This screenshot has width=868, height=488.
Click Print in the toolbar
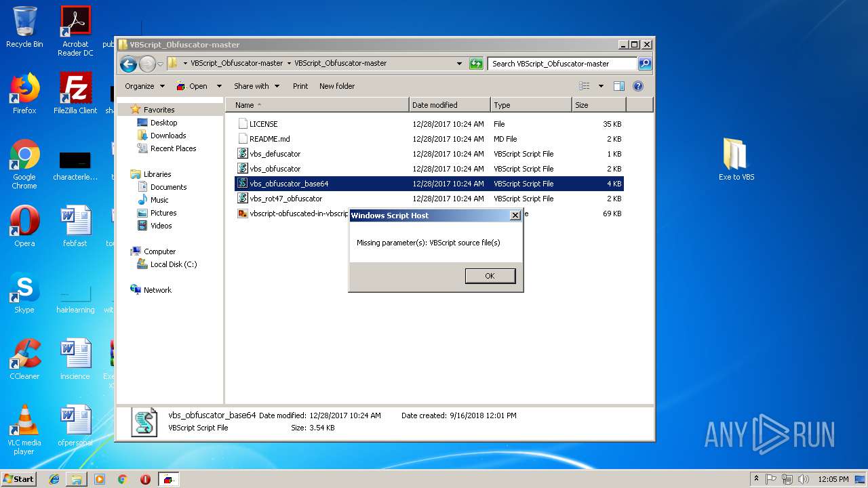pos(300,86)
